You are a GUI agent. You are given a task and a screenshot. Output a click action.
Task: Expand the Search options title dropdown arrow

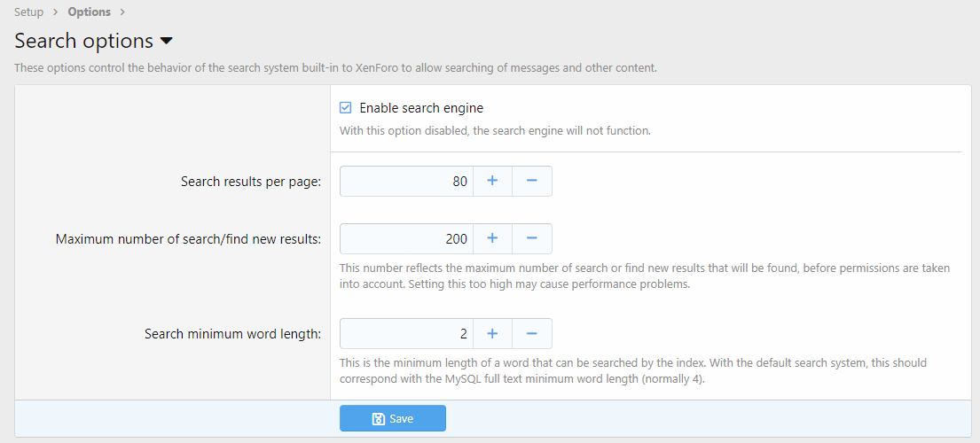(x=166, y=42)
